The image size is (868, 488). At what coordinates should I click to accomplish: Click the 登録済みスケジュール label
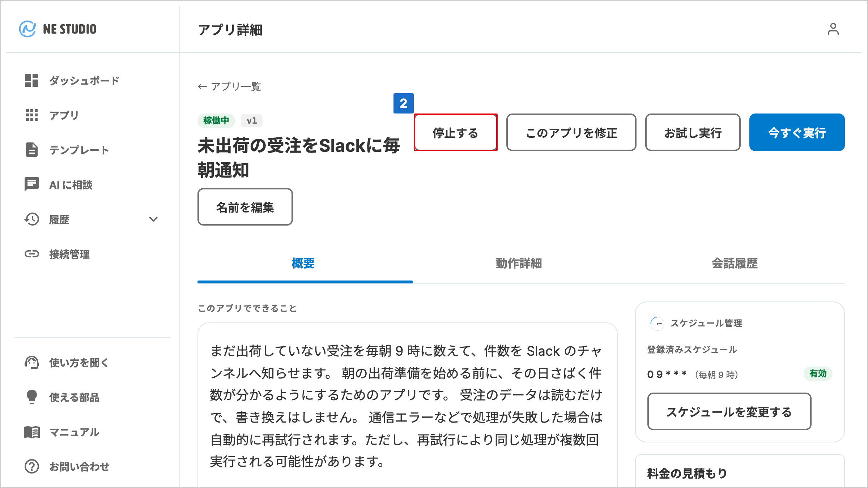pyautogui.click(x=692, y=350)
